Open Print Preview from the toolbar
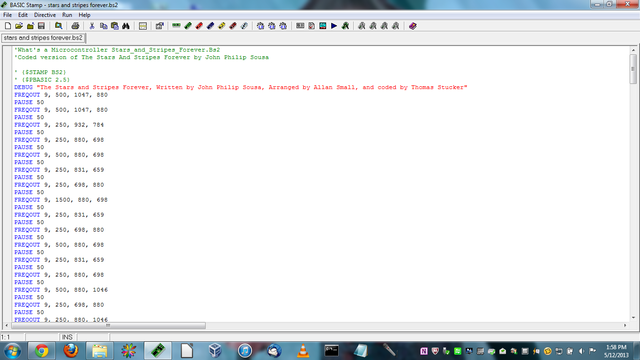Screen dimensions: 640x360 click(59, 26)
